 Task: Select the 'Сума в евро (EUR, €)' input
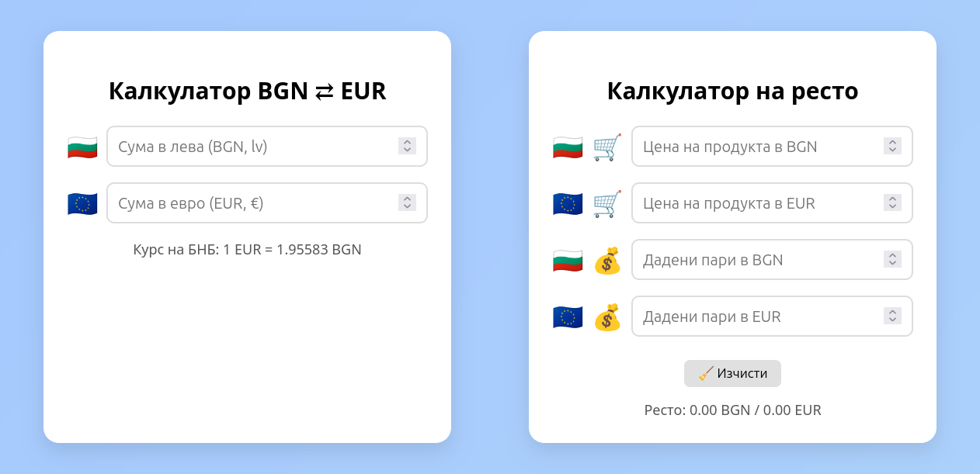(x=256, y=202)
